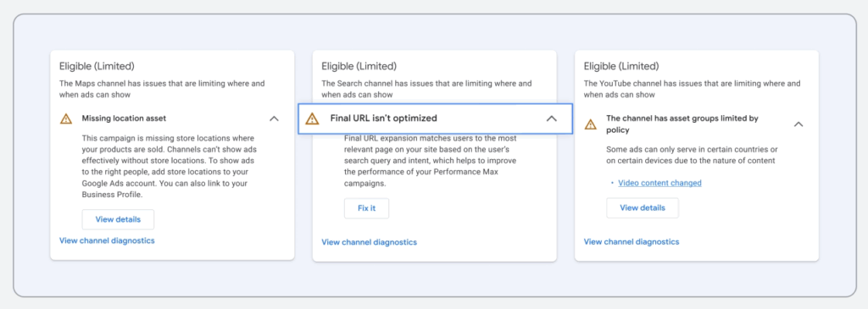Viewport: 868px width, 309px height.
Task: Select the channel has asset groups limited by policy heading
Action: (682, 124)
